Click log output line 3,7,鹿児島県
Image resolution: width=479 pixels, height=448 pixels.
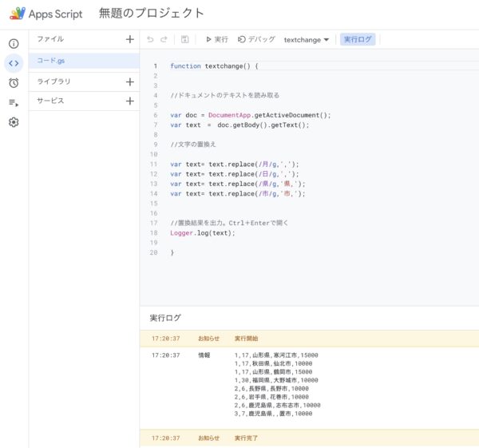[273, 414]
